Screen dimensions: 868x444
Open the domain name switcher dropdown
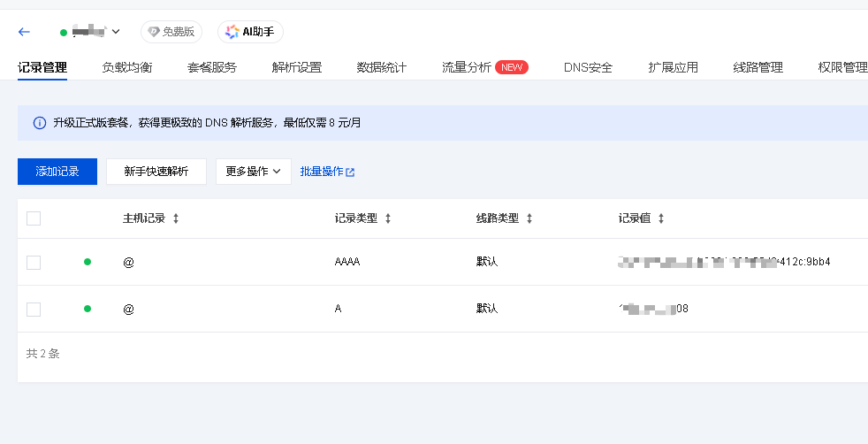pos(116,32)
